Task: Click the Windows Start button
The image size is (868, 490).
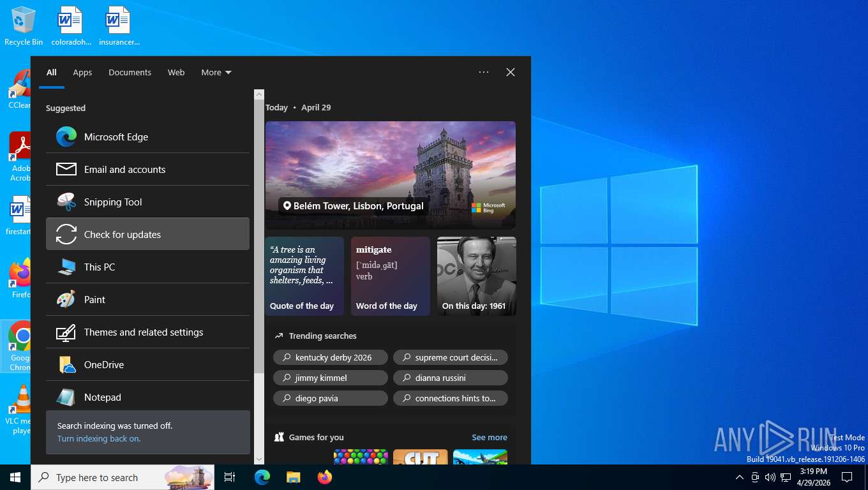Action: point(15,477)
